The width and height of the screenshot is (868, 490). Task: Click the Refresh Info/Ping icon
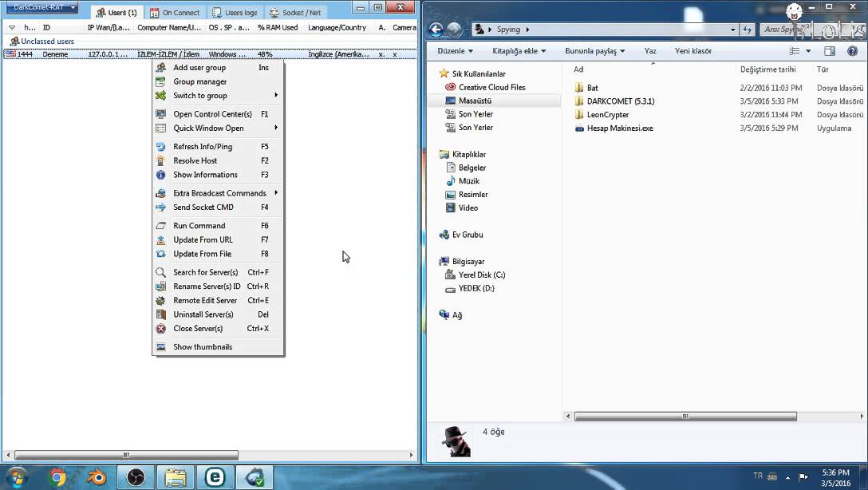click(160, 147)
